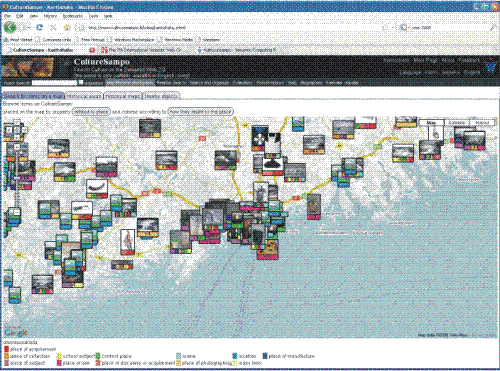
Task: Select the 'Search for items on a map' tab
Action: pos(33,96)
